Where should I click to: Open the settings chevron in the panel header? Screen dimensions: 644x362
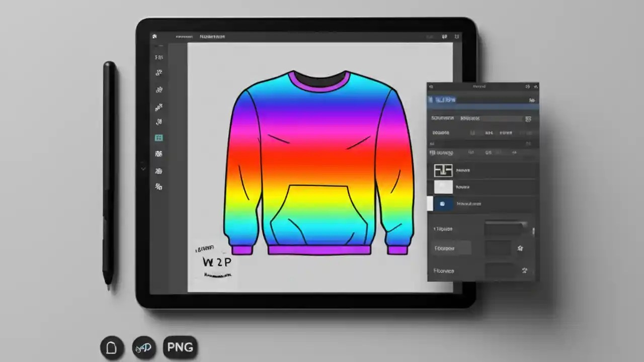pos(535,86)
